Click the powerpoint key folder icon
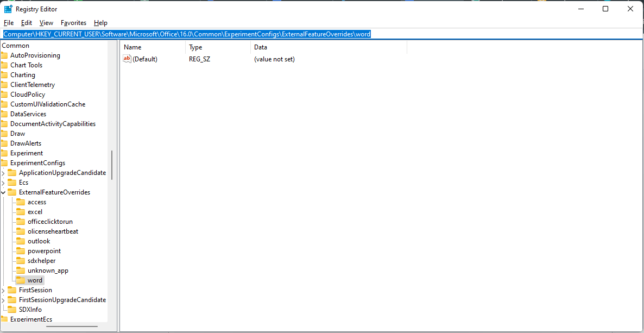This screenshot has height=333, width=644. pos(21,250)
